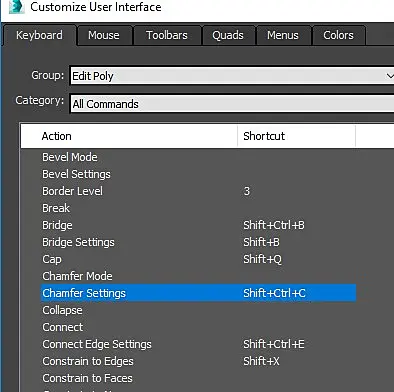The width and height of the screenshot is (394, 392).
Task: Select the Collapse action
Action: pos(62,310)
